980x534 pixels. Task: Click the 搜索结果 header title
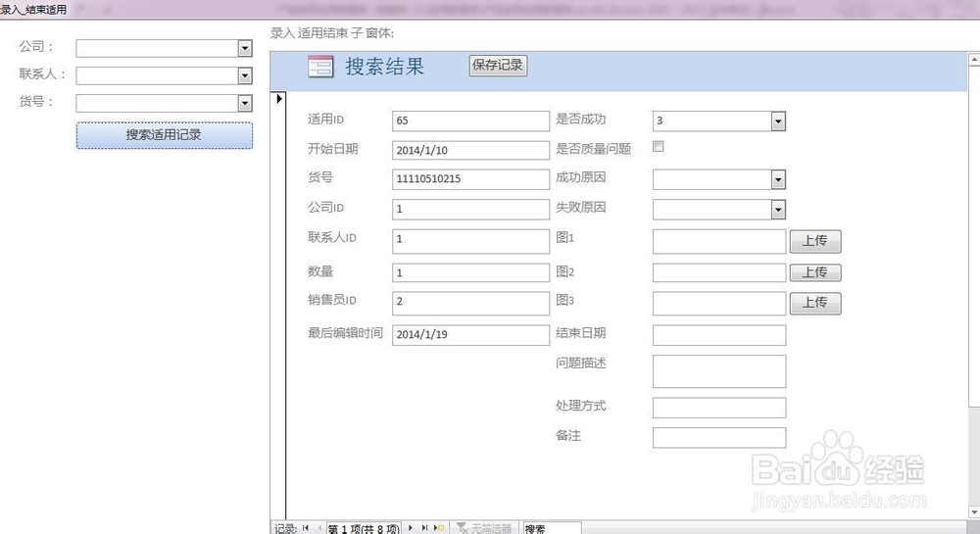[x=385, y=67]
